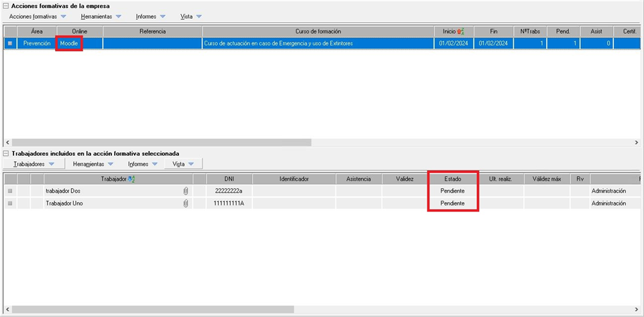Select the Moodle cell in the Online column
This screenshot has width=644, height=317.
pos(69,44)
